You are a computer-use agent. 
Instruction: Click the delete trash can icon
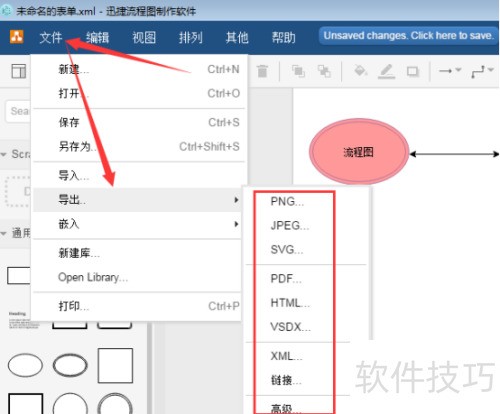point(262,71)
